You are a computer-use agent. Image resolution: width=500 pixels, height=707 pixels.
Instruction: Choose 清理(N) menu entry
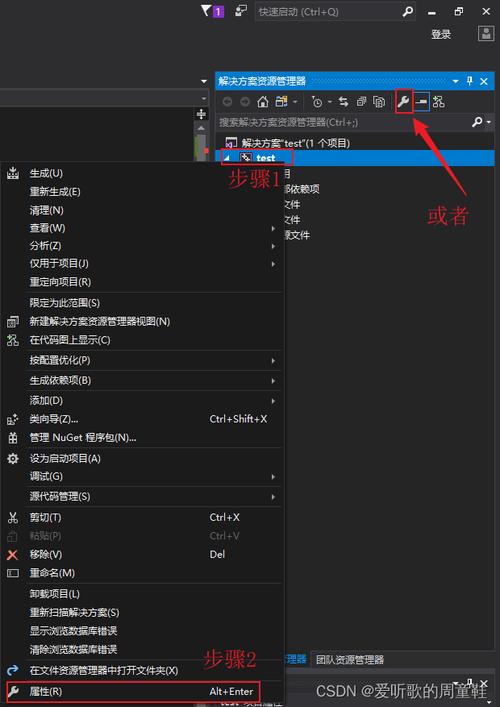point(142,211)
